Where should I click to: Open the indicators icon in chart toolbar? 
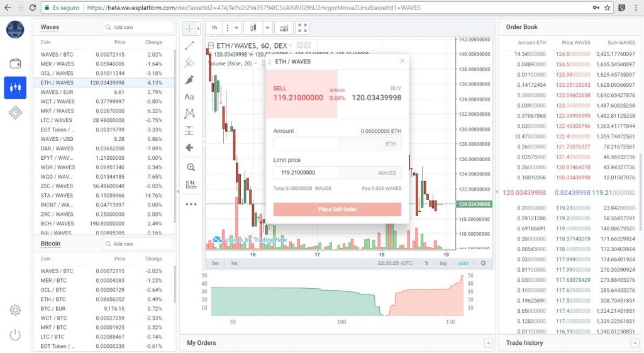click(284, 28)
